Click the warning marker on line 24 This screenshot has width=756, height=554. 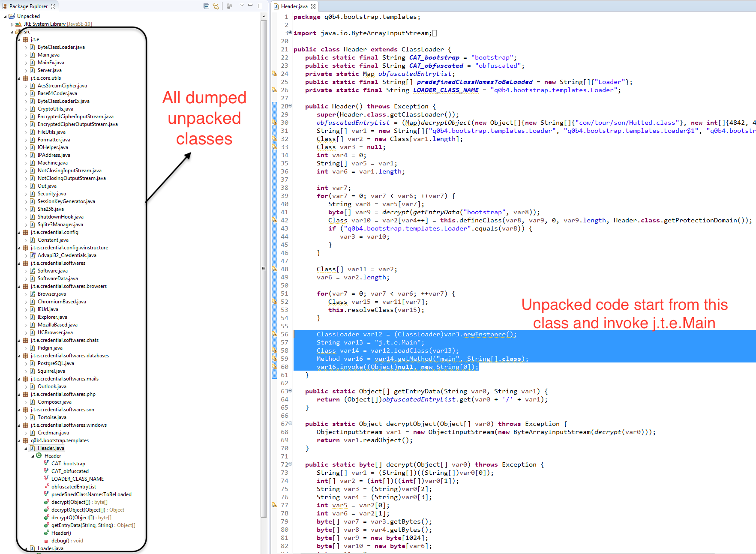pos(274,74)
